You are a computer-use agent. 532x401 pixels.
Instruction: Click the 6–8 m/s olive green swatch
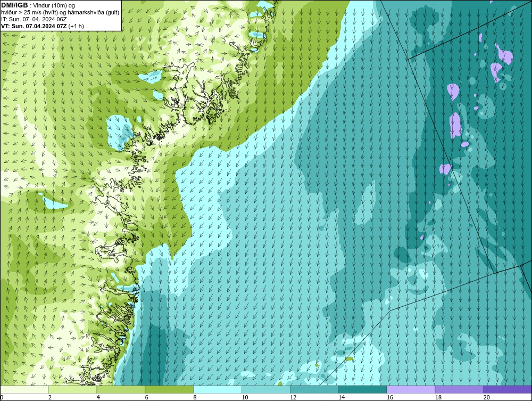pos(169,389)
